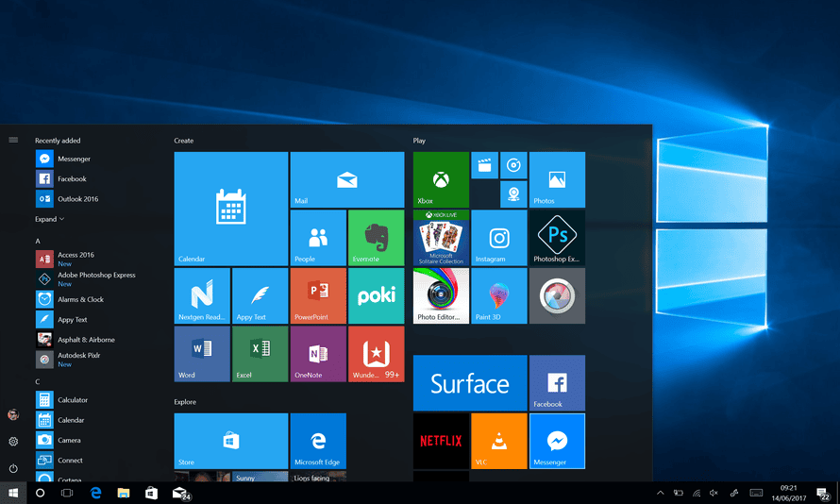Select Alarms & Clock from app list
Viewport: 840px width, 504px height.
coord(81,299)
